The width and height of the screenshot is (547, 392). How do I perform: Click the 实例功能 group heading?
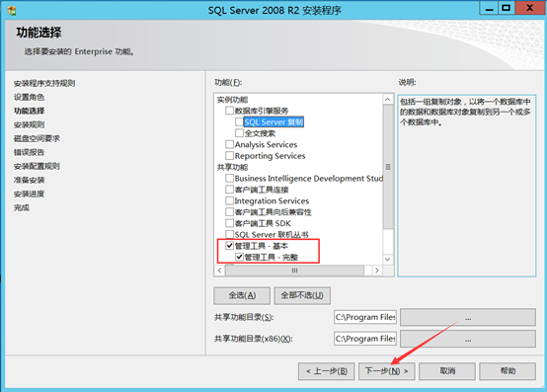pos(232,100)
